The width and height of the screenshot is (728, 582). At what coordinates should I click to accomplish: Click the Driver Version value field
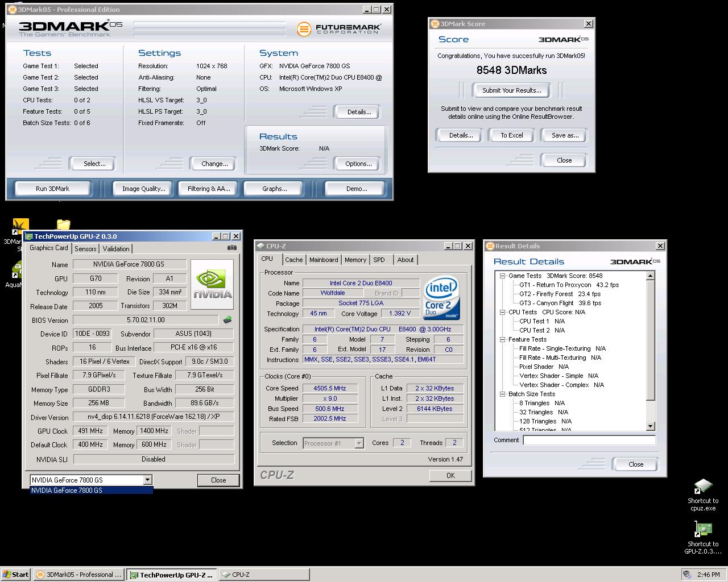[x=153, y=417]
